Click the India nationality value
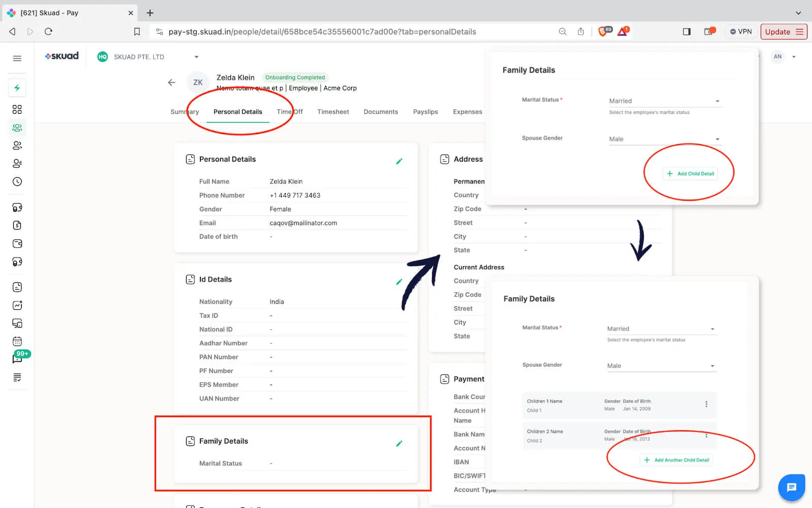 [277, 302]
